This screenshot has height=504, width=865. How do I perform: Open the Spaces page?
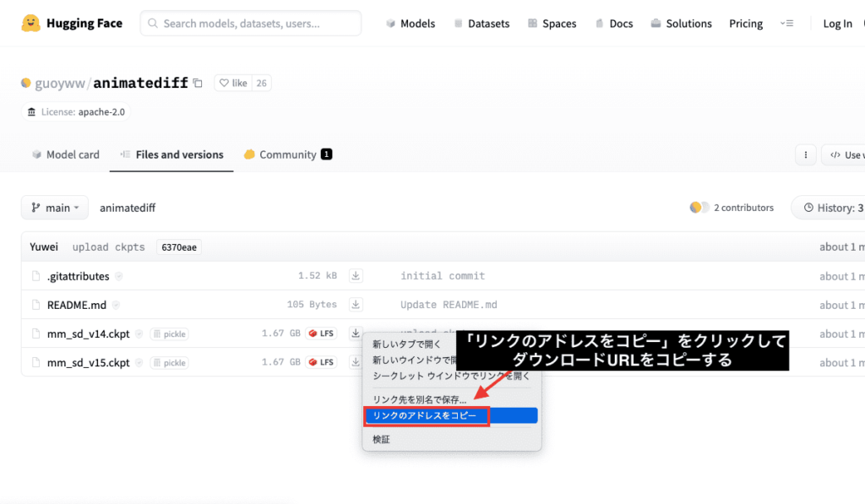552,23
